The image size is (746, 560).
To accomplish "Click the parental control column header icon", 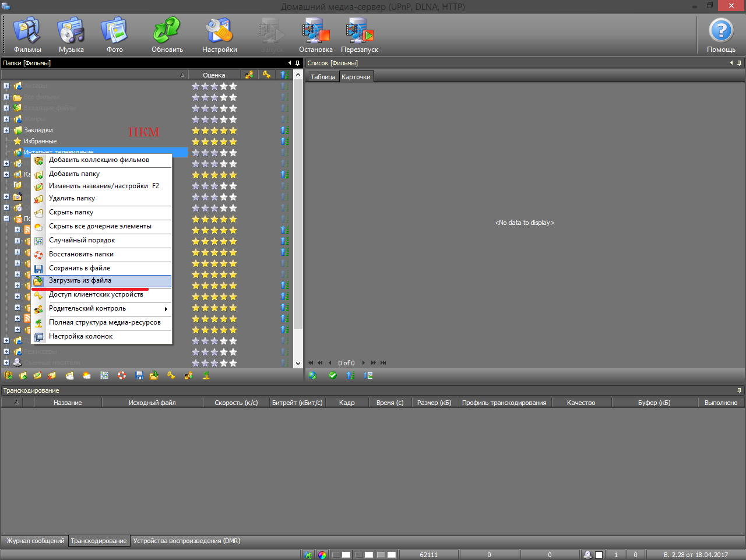I will click(249, 75).
